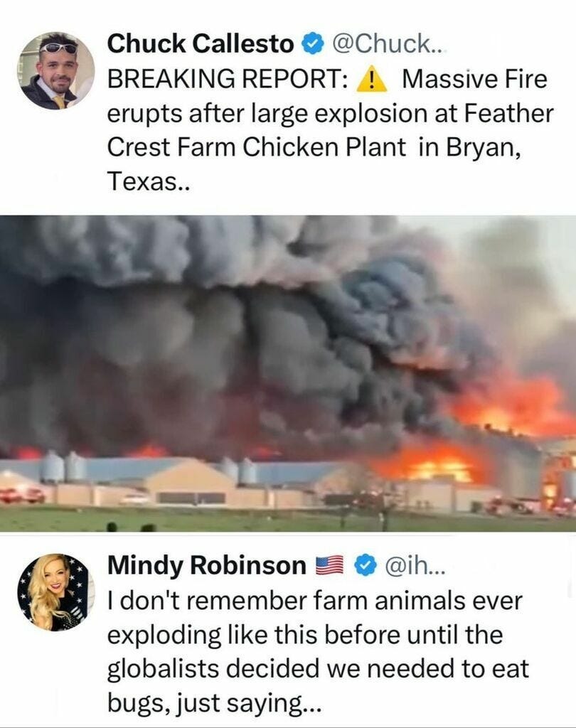Open Mindy Robinson's profile picture
Screen dimensions: 576x728
tap(57, 592)
